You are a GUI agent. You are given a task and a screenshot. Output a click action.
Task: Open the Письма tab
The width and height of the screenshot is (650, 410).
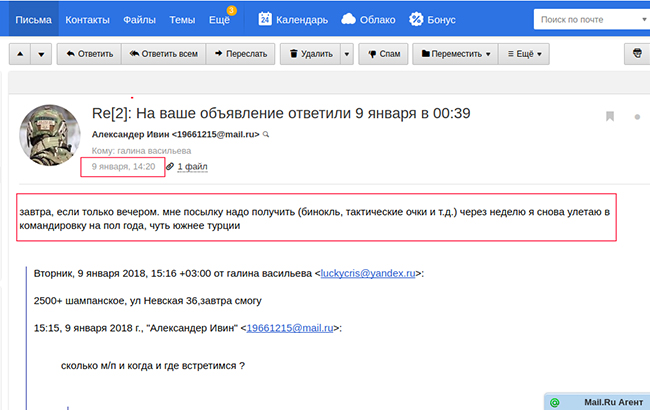click(33, 19)
